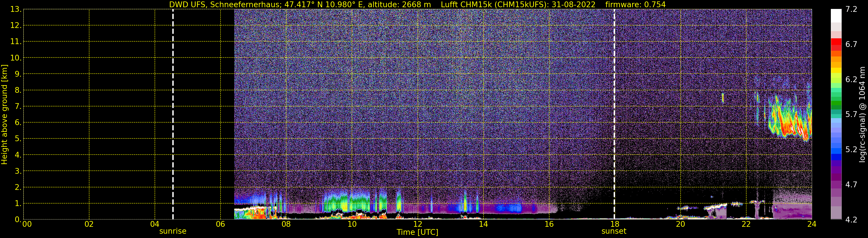Viewport: 868px width, 238px height.
Task: Click the time axis tick "18"
Action: pos(614,224)
